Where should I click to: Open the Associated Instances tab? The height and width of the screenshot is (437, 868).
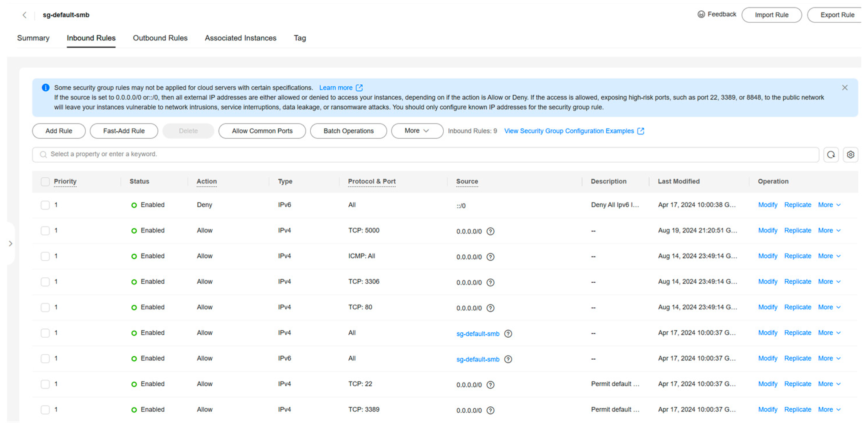click(240, 38)
